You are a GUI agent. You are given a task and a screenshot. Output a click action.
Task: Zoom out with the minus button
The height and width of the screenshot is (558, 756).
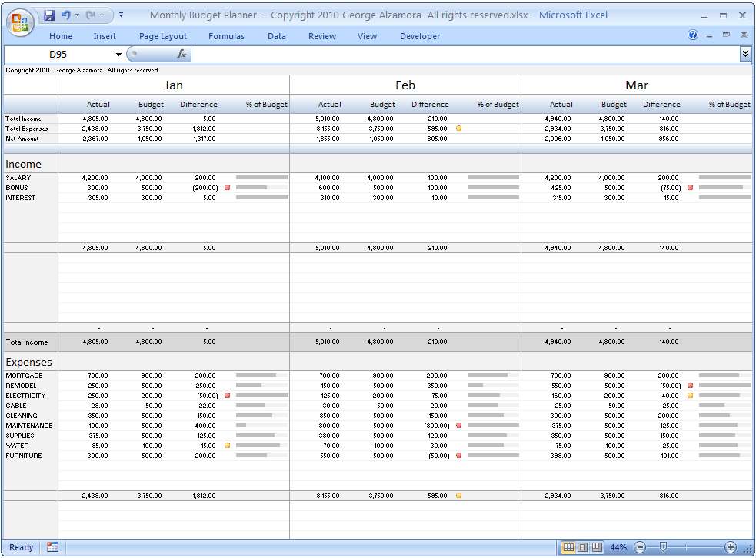640,547
